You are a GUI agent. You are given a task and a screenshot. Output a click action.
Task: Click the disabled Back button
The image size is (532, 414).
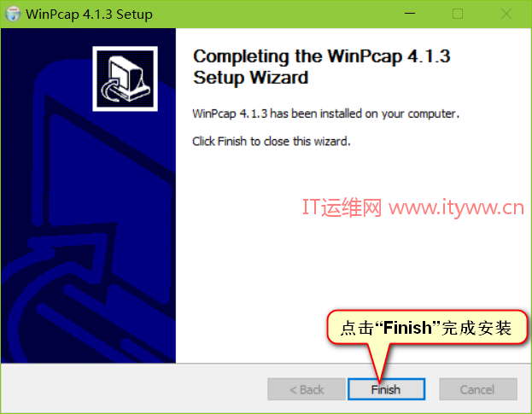coord(307,389)
